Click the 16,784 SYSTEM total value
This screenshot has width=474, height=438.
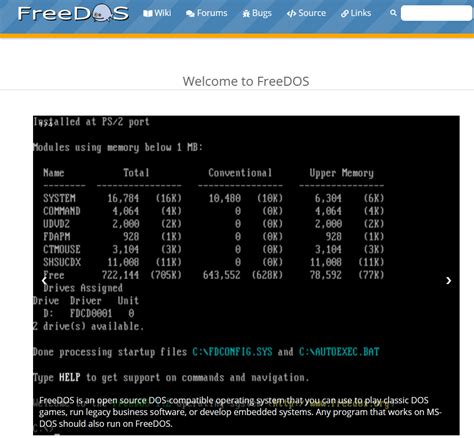click(x=123, y=198)
